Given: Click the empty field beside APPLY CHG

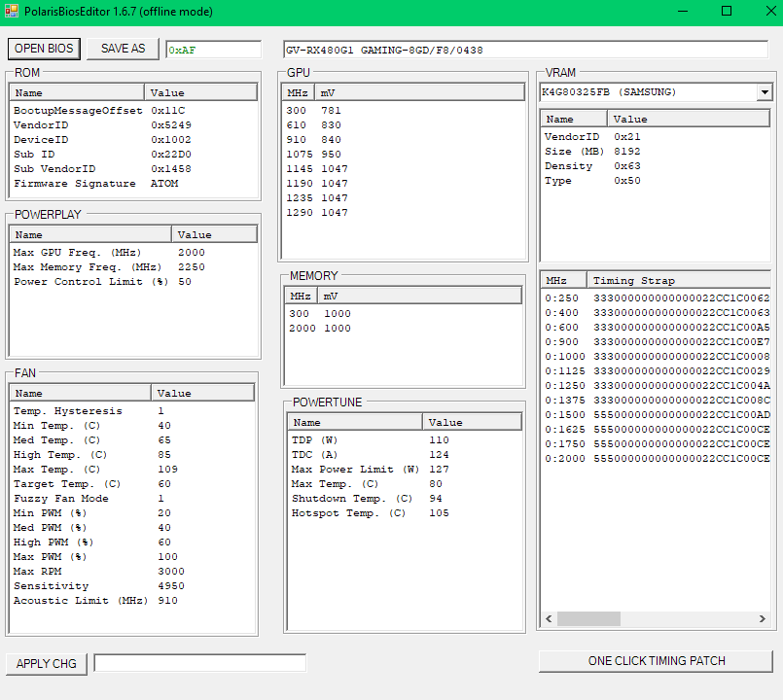Looking at the screenshot, I should click(199, 663).
